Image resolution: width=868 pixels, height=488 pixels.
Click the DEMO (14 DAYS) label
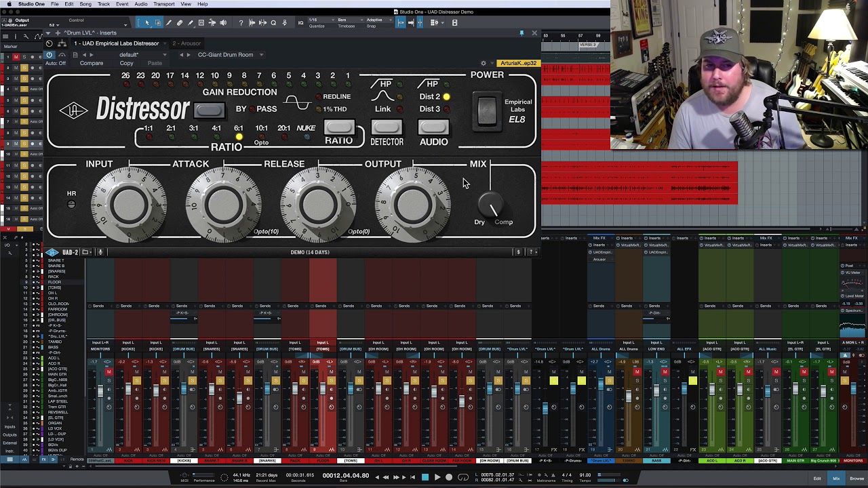310,252
